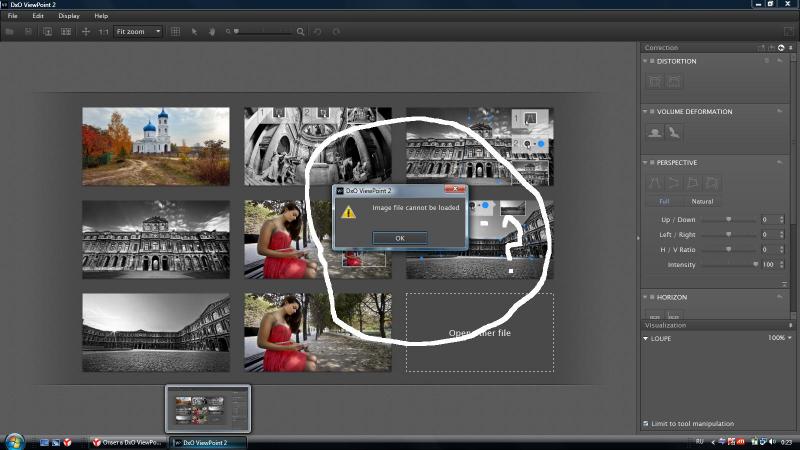Select force vertical parallels perspective tool
The height and width of the screenshot is (450, 800).
pyautogui.click(x=655, y=183)
